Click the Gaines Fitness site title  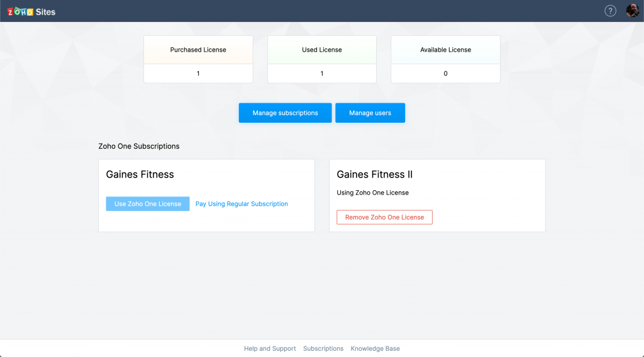pyautogui.click(x=140, y=174)
